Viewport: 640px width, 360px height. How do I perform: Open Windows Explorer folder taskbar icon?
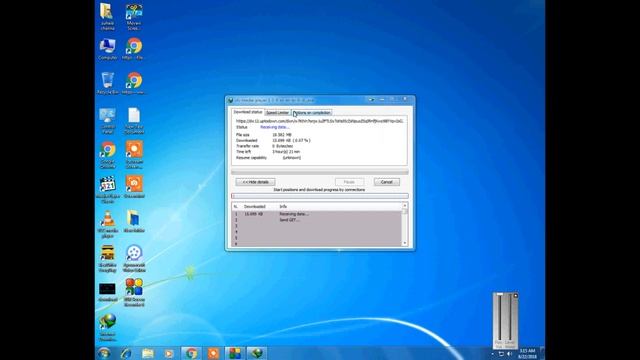(148, 353)
